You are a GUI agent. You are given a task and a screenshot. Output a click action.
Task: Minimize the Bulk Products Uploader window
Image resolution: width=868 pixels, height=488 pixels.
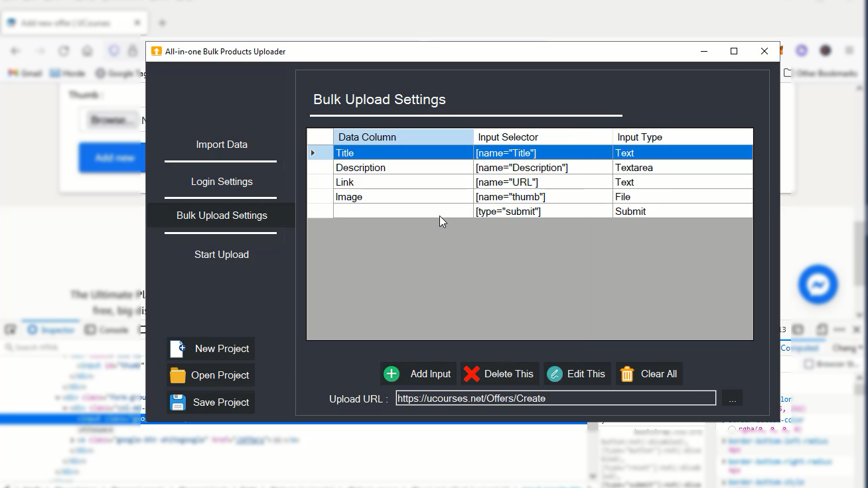(703, 51)
